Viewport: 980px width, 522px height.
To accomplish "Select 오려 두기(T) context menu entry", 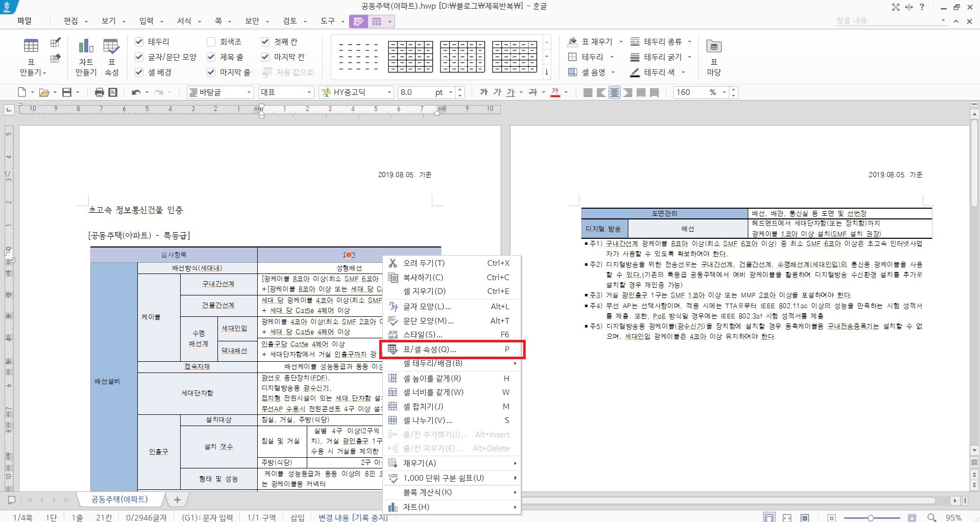I will (452, 263).
